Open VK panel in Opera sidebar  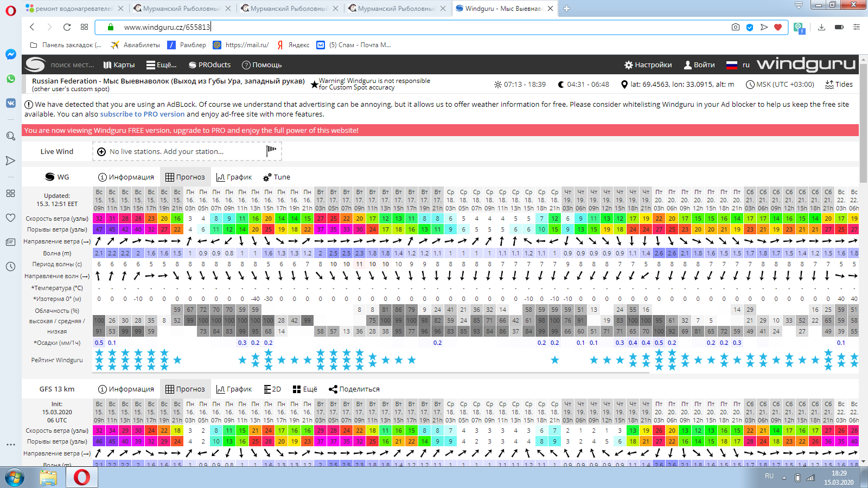(x=10, y=102)
